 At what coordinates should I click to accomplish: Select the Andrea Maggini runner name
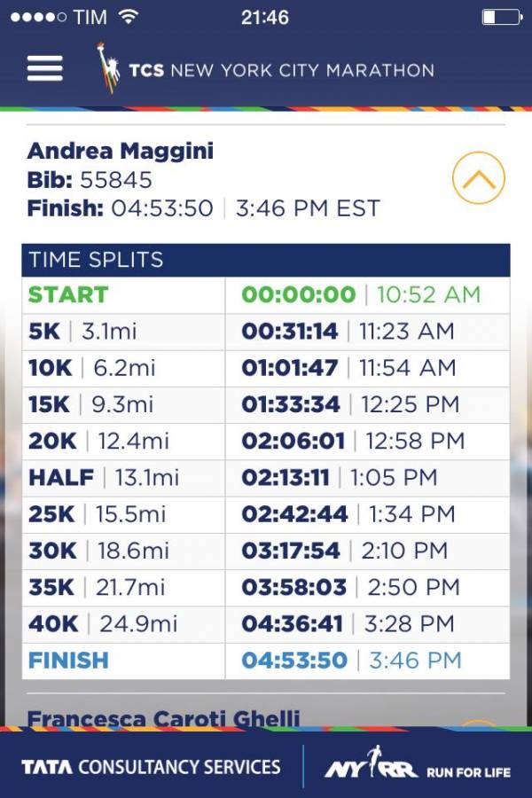pyautogui.click(x=121, y=151)
